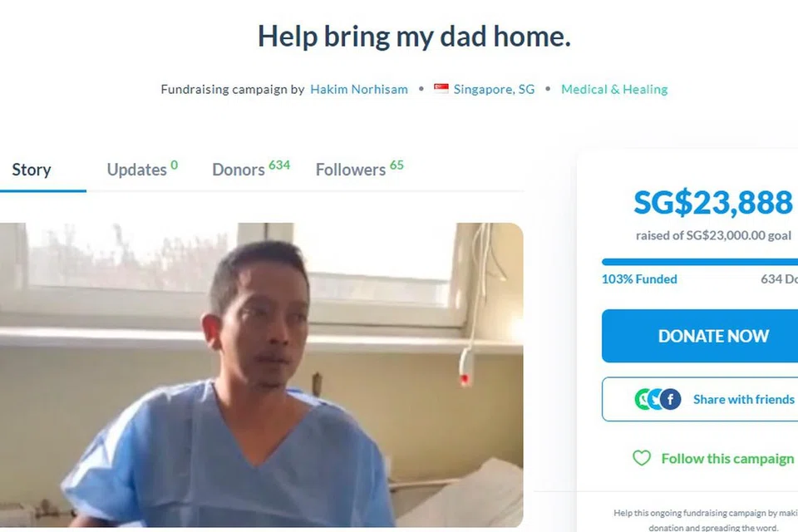Click the campaign title heading
The height and width of the screenshot is (532, 798).
[414, 36]
